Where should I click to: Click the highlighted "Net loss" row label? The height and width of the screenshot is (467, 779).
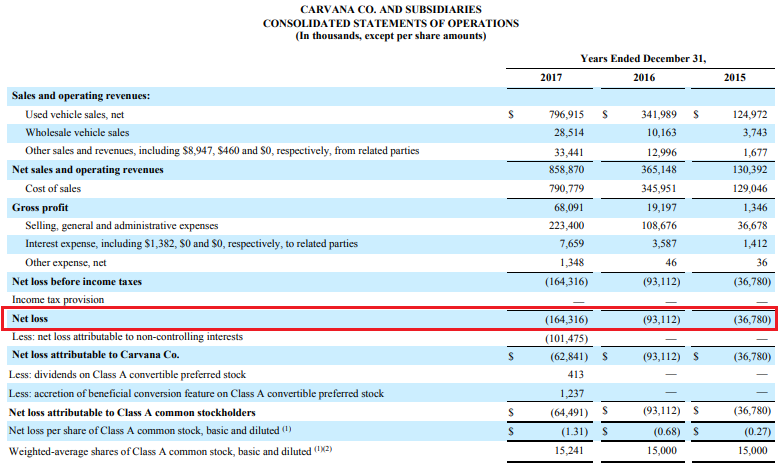point(30,319)
